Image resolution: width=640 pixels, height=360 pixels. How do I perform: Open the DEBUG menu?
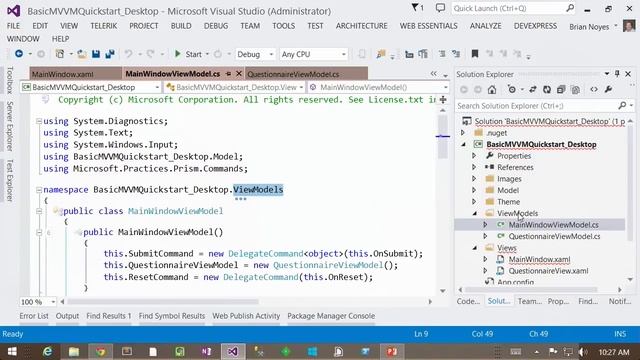click(216, 26)
